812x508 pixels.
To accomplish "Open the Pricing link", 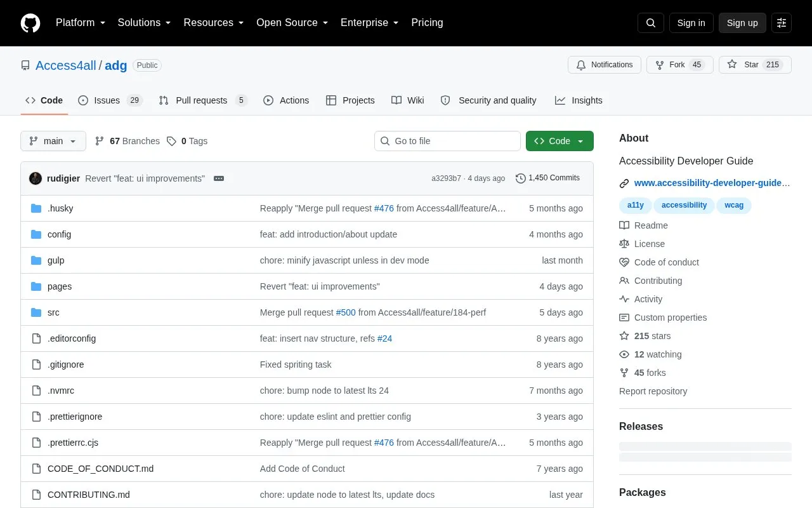I will click(427, 23).
